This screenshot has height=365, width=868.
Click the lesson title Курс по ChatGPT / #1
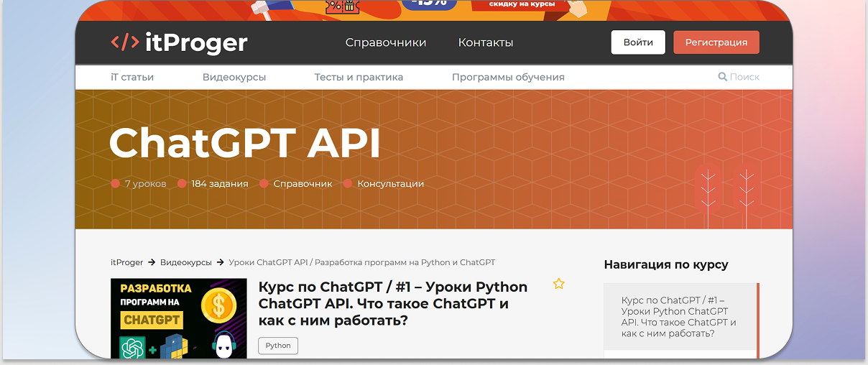(393, 303)
